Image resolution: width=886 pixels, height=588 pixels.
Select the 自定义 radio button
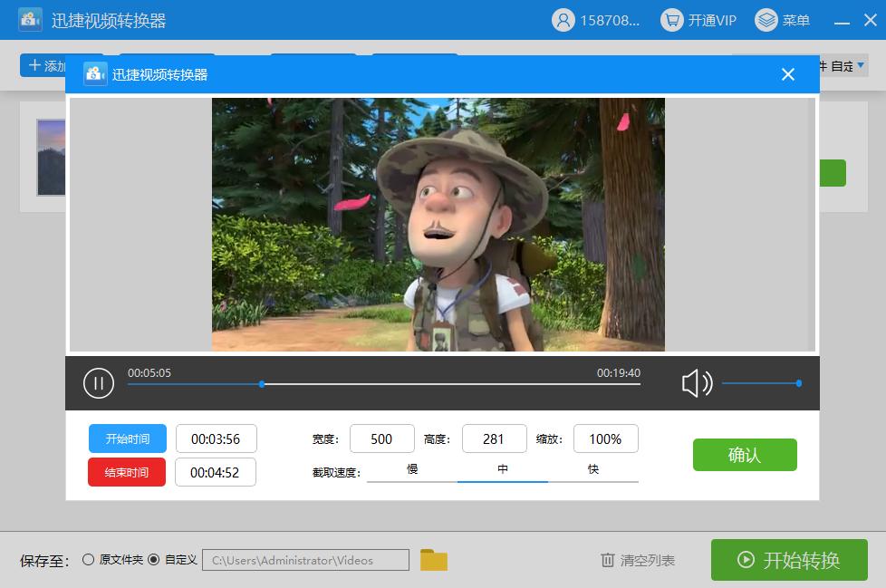point(153,559)
